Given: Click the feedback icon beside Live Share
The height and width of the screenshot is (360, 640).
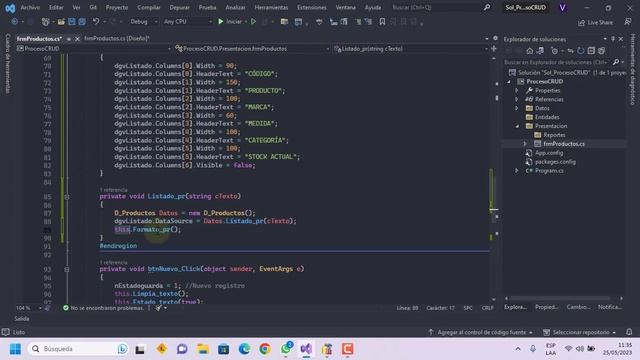Looking at the screenshot, I should point(628,22).
